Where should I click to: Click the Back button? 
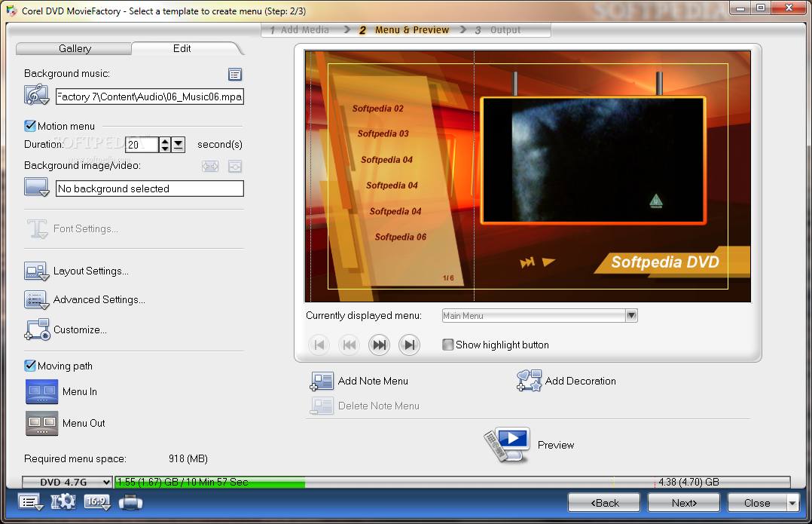[604, 503]
